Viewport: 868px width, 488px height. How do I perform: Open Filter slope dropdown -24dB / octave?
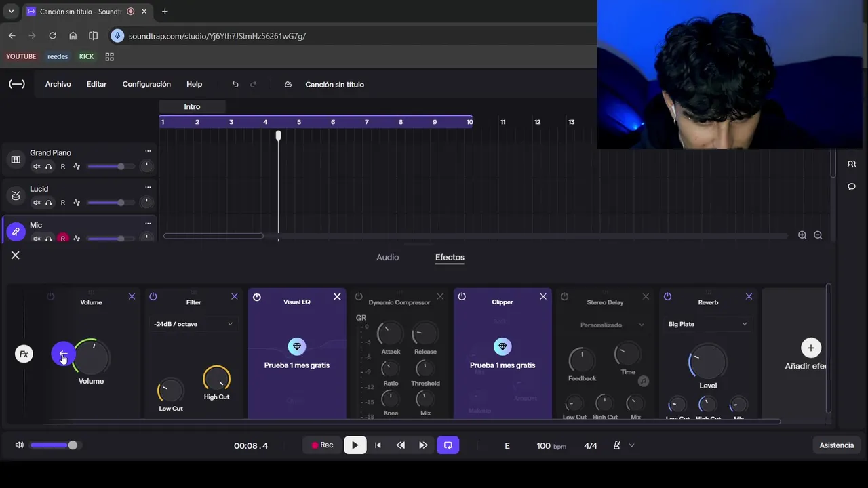tap(193, 324)
